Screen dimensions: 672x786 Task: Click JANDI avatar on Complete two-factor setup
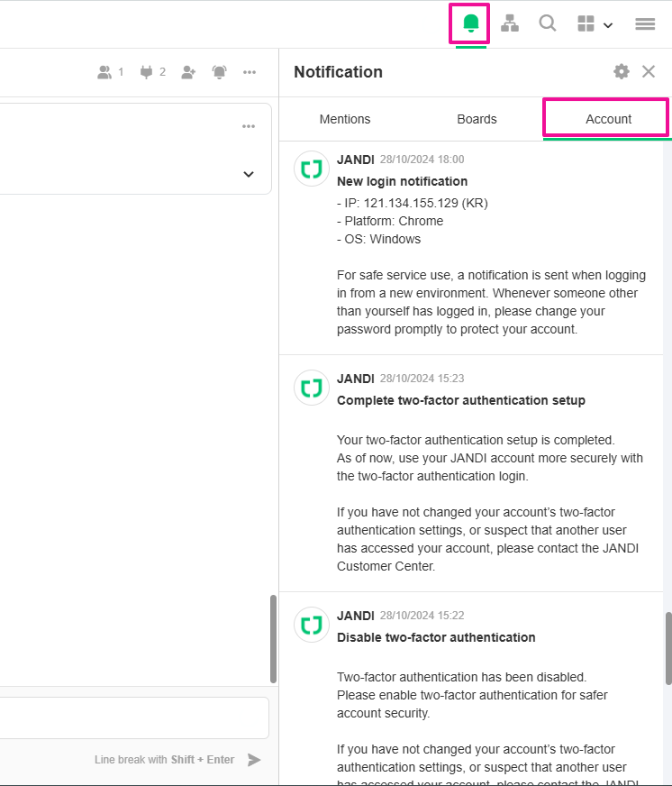[311, 388]
